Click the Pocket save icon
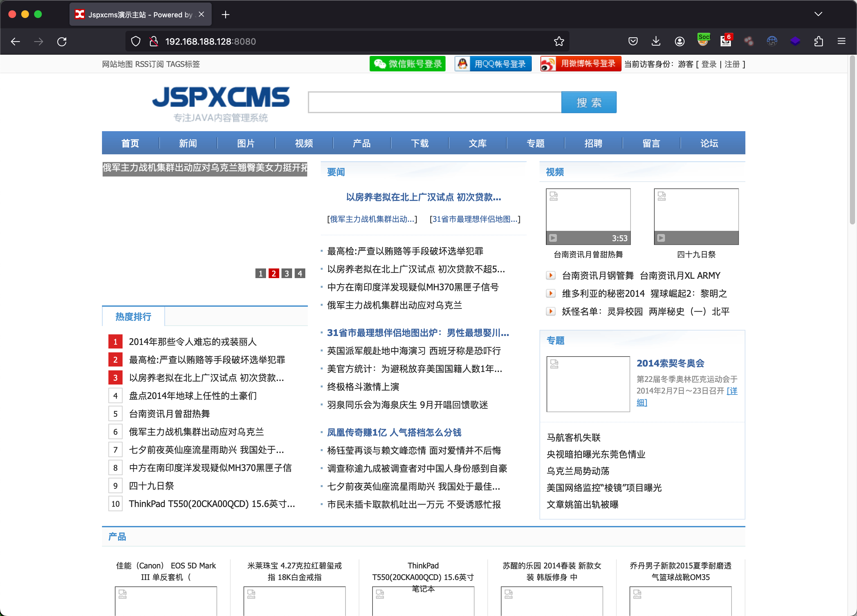This screenshot has width=857, height=616. point(633,41)
